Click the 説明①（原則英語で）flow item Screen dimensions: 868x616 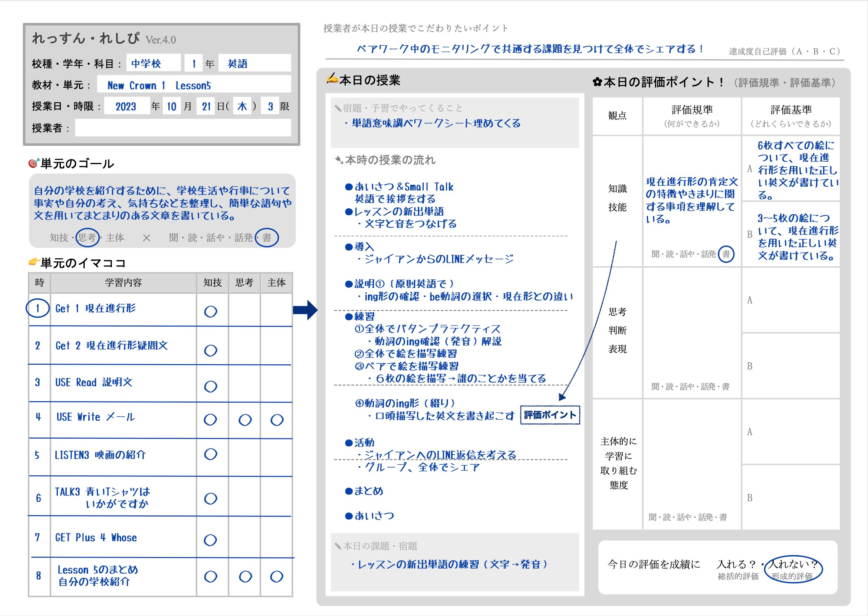tap(400, 284)
